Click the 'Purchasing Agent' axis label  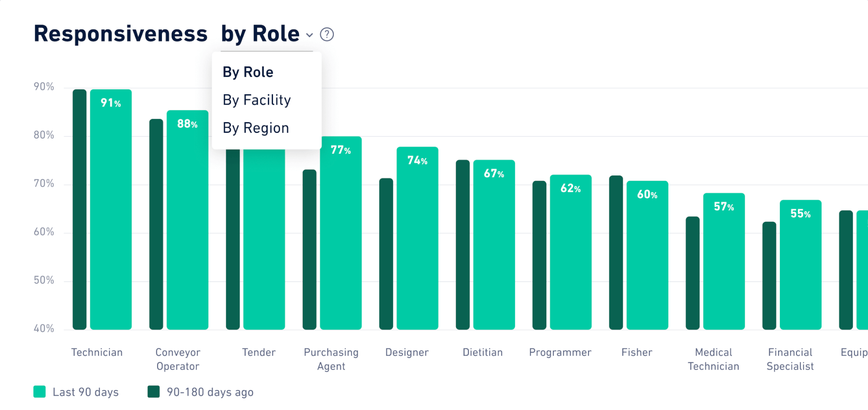(x=331, y=359)
